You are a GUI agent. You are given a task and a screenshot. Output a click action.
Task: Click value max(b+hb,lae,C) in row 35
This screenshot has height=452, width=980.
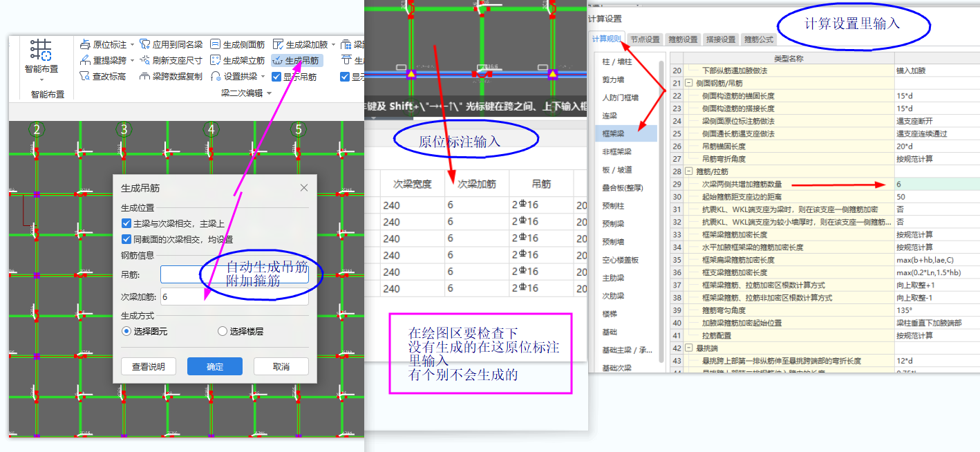[936, 260]
